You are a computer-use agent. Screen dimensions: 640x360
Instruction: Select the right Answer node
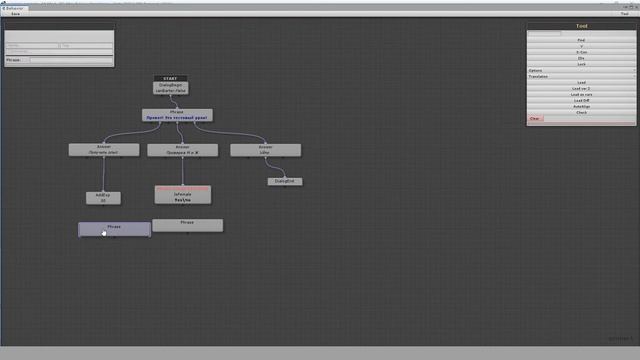coord(265,150)
